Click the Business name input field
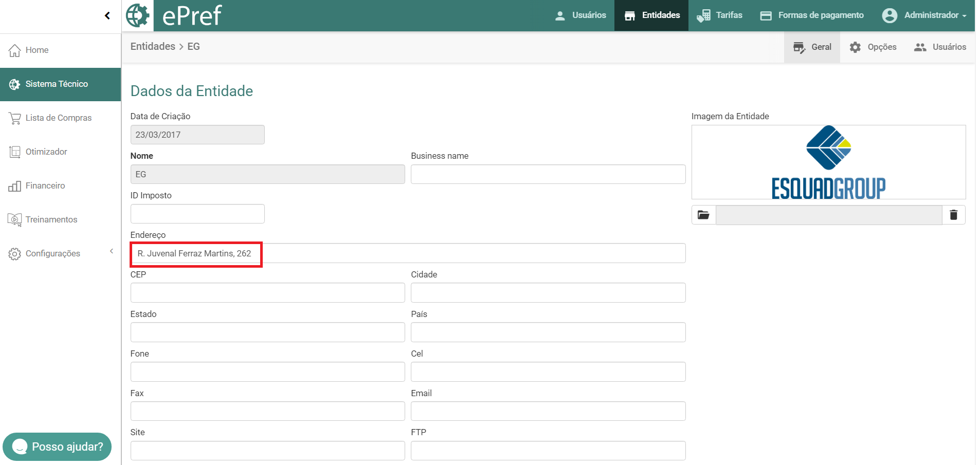This screenshot has height=465, width=980. point(548,174)
